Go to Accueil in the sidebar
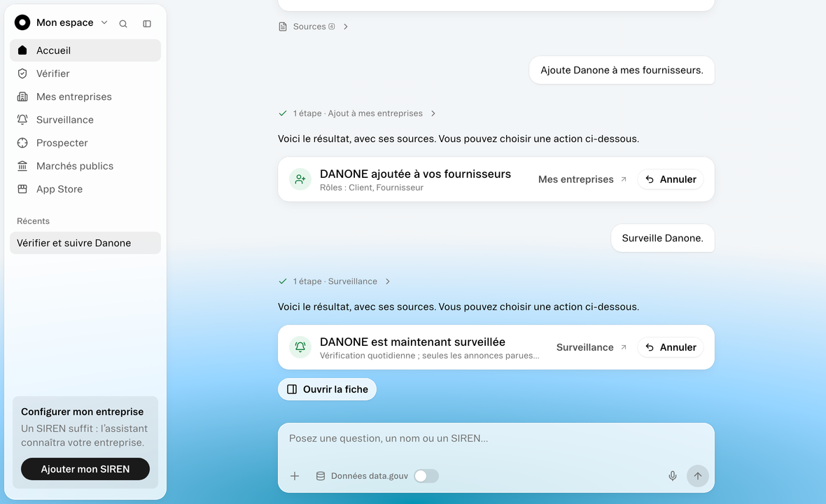The height and width of the screenshot is (504, 826). click(85, 50)
